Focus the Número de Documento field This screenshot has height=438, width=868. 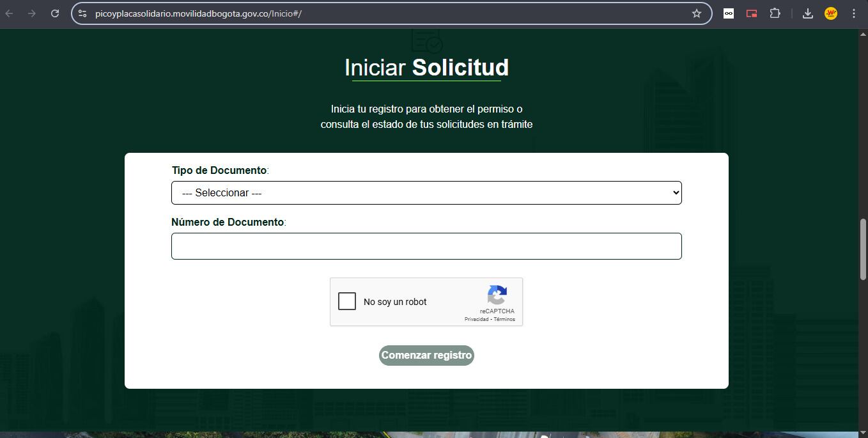426,246
